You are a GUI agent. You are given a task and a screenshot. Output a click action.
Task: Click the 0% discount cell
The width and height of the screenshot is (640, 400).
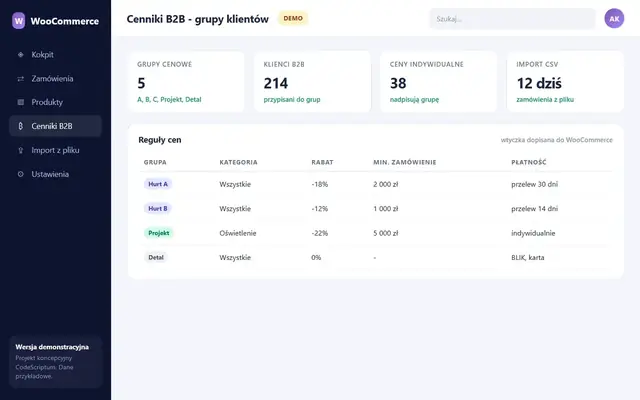point(316,258)
